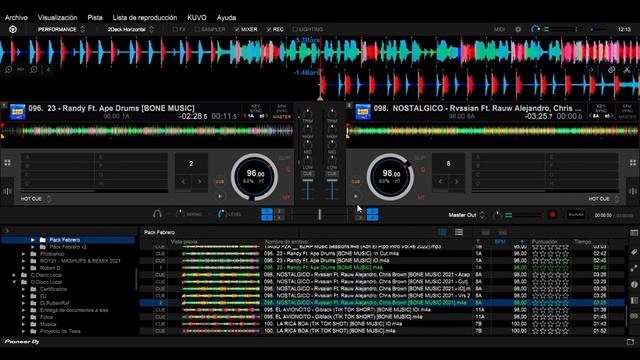
Task: Toggle deck 1 SLIP mode
Action: coord(284,158)
